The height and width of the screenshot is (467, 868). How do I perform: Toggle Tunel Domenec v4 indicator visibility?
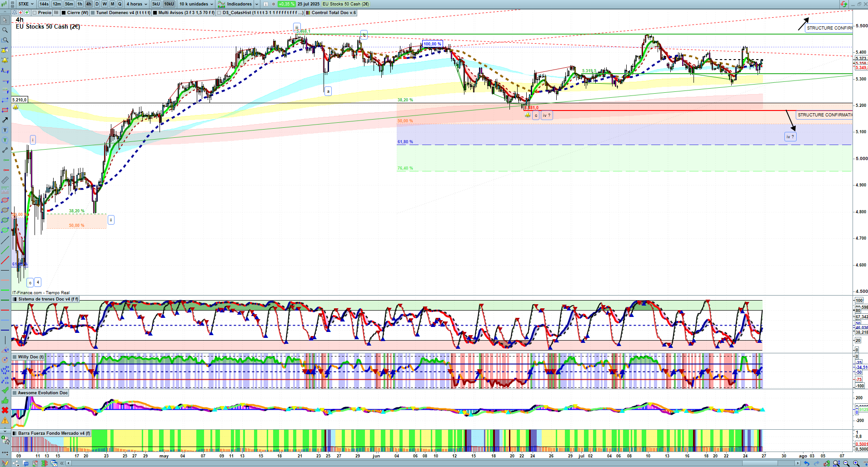tap(93, 13)
